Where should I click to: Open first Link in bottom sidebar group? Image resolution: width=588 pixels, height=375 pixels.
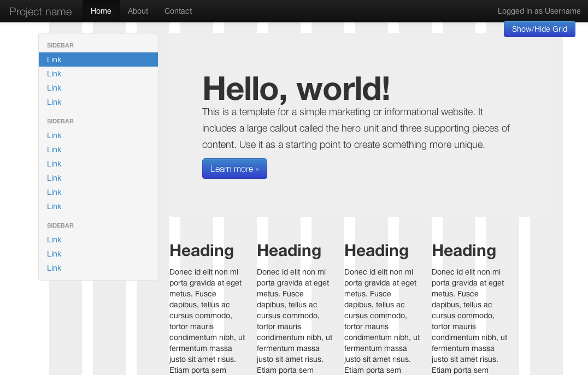pyautogui.click(x=54, y=240)
